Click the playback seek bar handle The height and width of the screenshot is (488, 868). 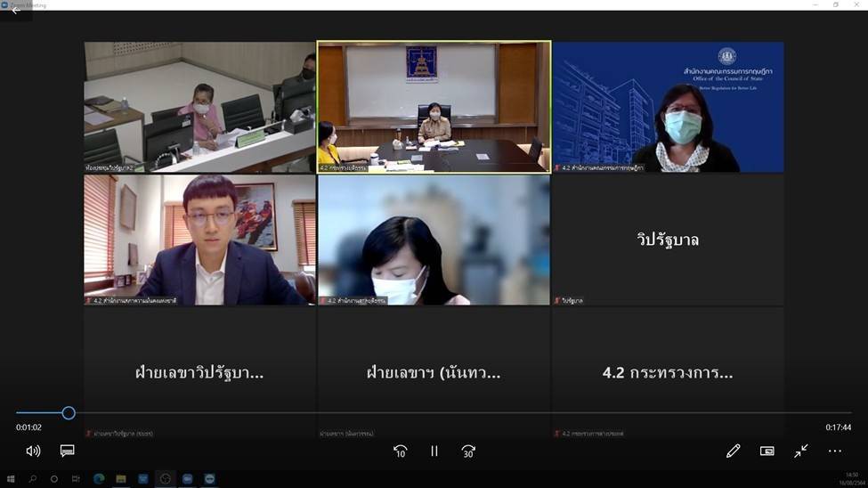(69, 413)
